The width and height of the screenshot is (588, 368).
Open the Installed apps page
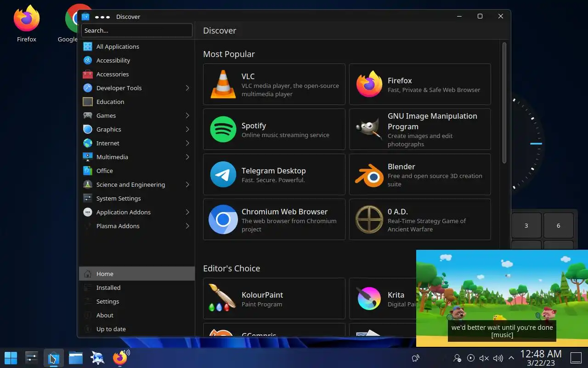[x=137, y=287]
